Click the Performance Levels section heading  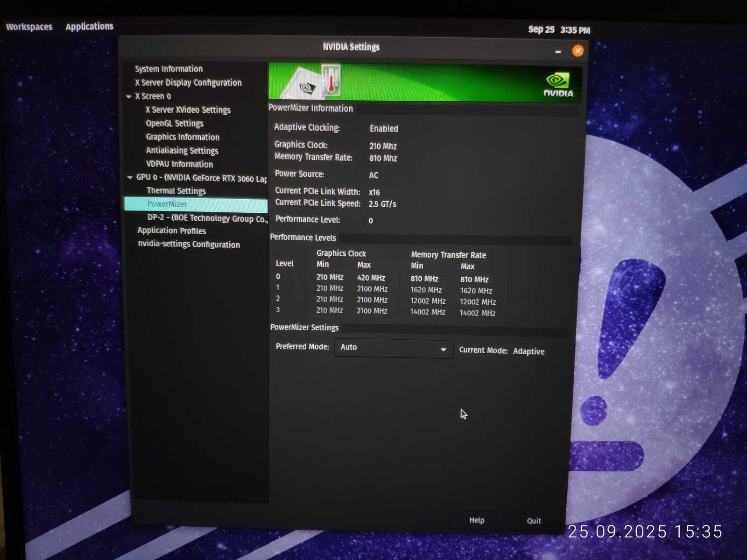[x=303, y=238]
